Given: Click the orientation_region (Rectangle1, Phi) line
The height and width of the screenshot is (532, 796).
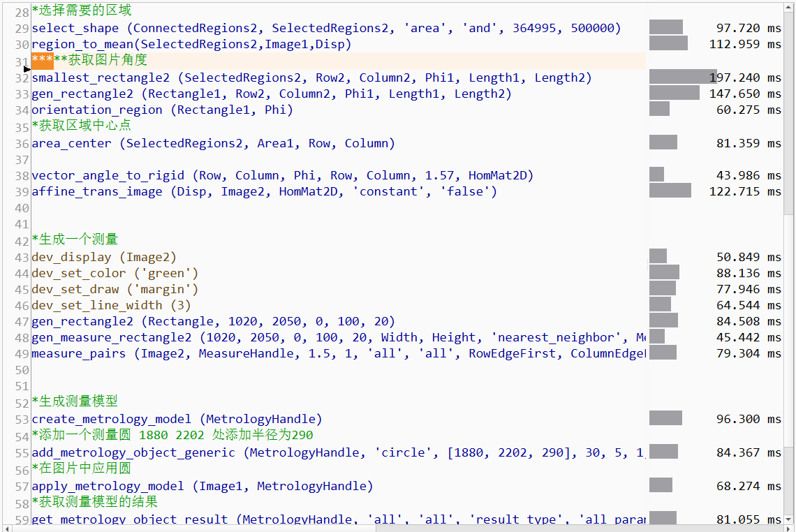Looking at the screenshot, I should click(162, 110).
